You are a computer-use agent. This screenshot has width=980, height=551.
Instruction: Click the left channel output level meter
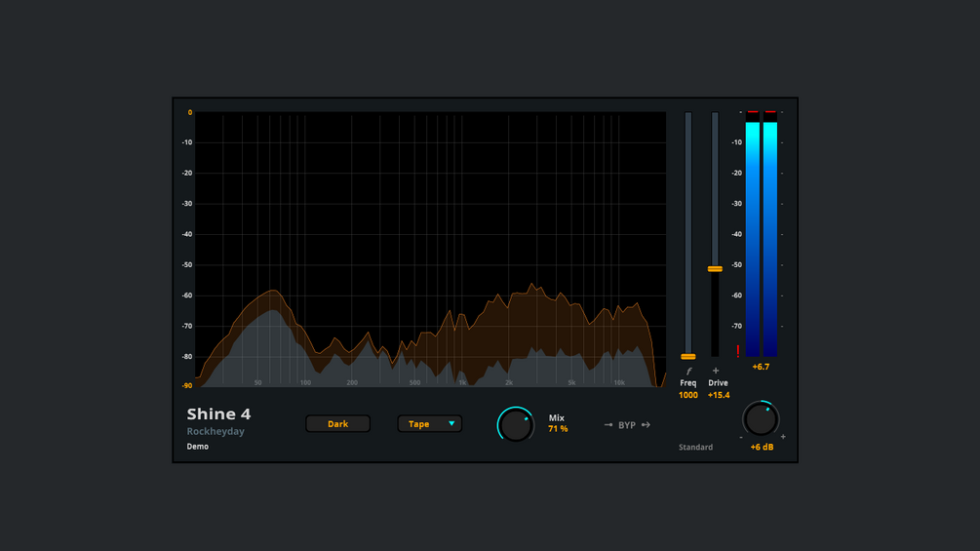tap(753, 236)
